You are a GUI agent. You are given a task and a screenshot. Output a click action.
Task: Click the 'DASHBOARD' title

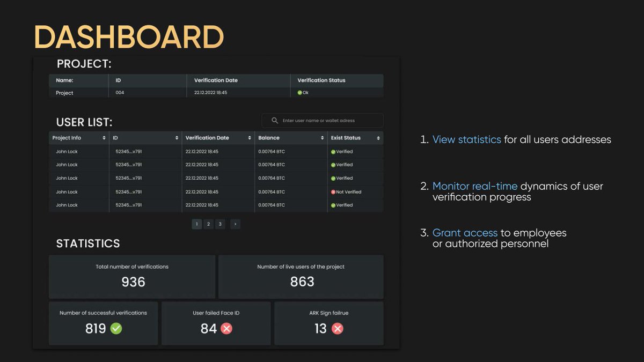click(129, 38)
